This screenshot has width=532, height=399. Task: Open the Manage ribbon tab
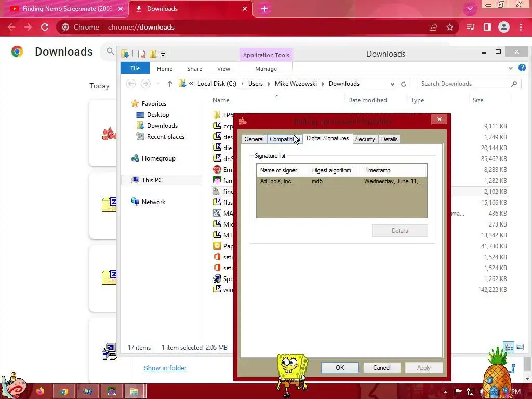click(266, 69)
